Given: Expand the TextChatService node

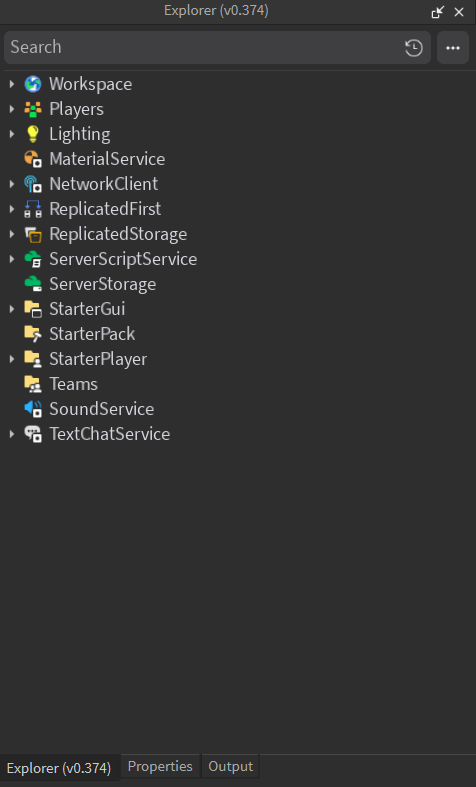Looking at the screenshot, I should point(12,434).
